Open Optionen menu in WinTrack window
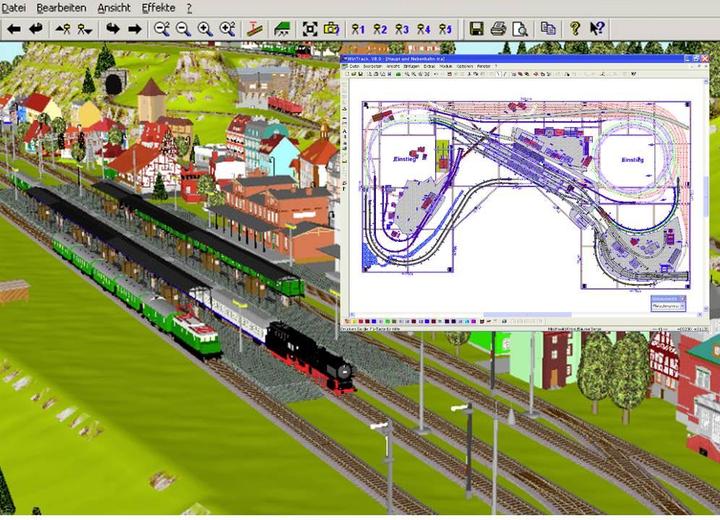 coord(465,66)
